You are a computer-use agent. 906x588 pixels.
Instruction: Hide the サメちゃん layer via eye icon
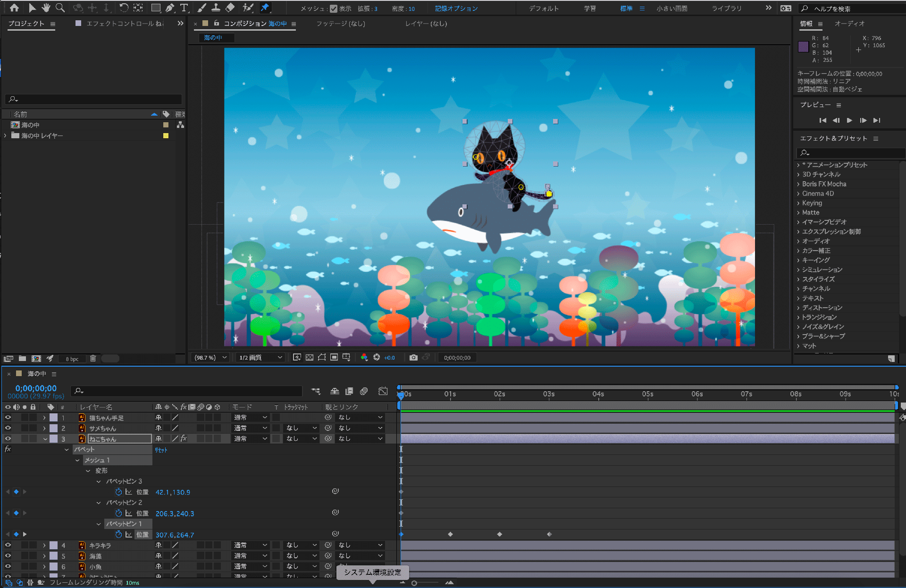[x=8, y=428]
